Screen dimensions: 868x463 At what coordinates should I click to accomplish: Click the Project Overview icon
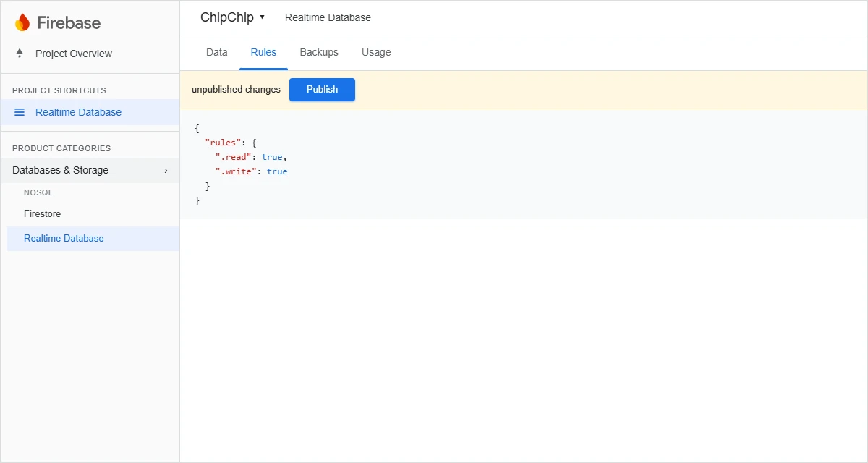[x=20, y=54]
